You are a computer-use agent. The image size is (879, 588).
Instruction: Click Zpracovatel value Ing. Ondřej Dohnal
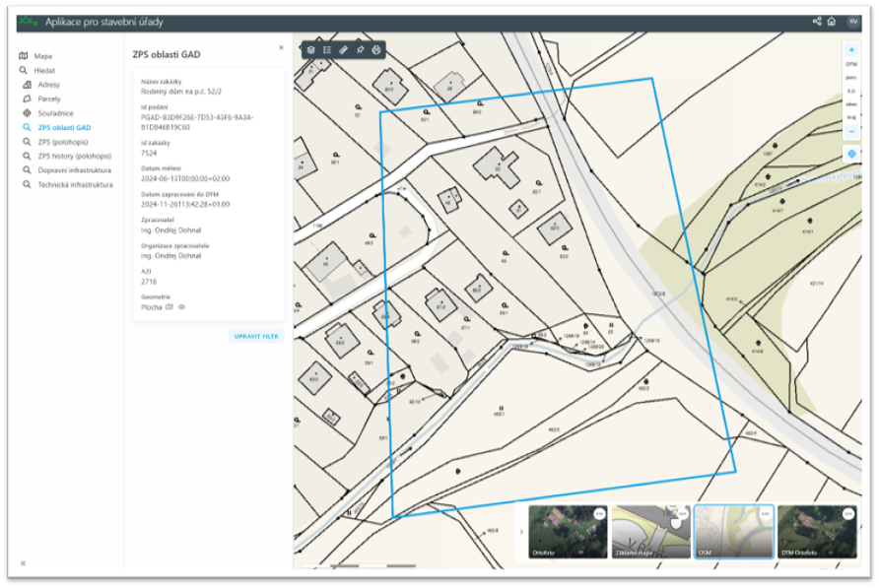(171, 230)
